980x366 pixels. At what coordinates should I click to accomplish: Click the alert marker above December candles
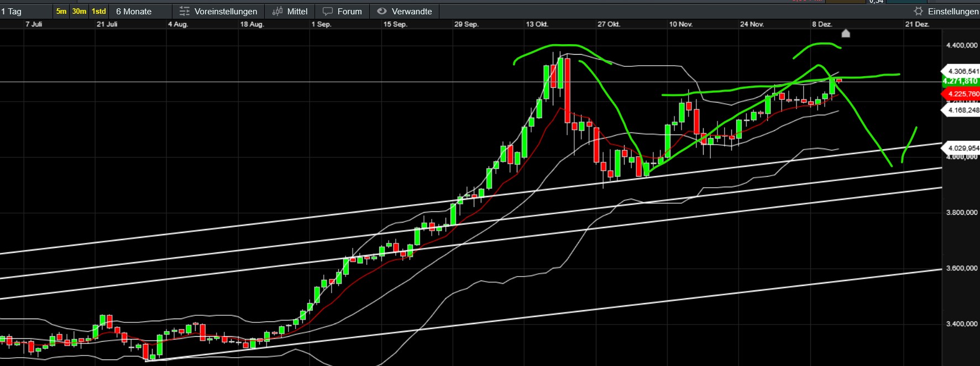pos(846,33)
